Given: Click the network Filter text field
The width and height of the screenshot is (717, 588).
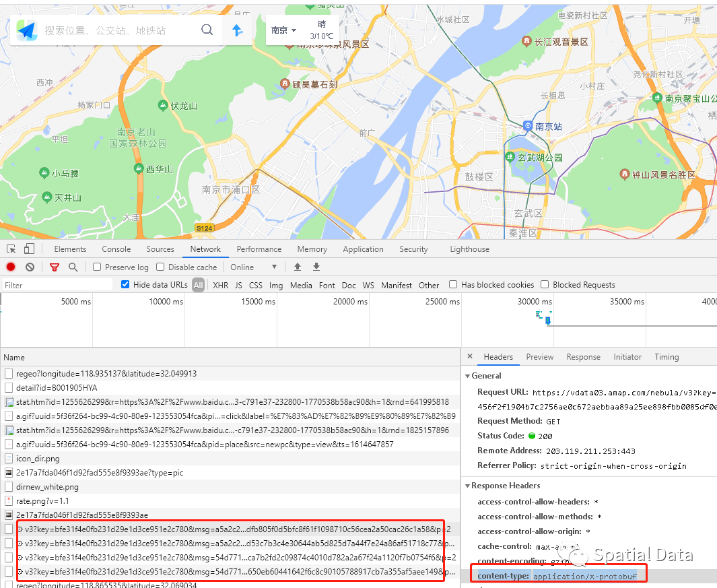Looking at the screenshot, I should point(57,285).
